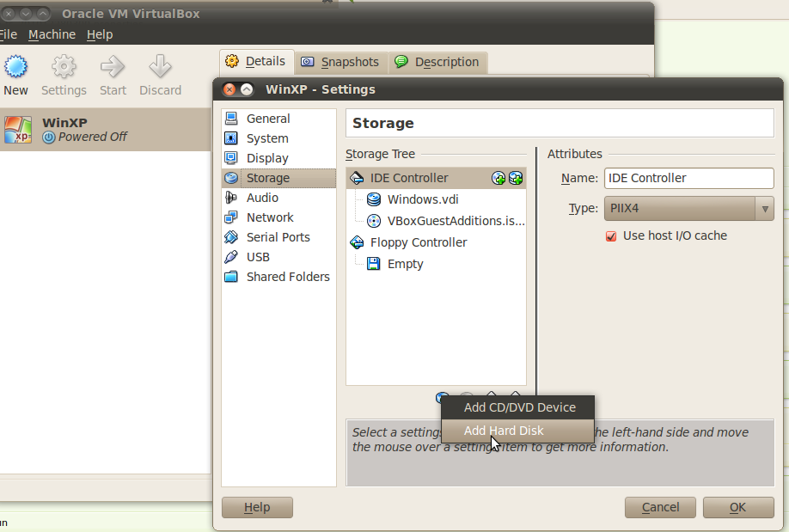Open the Machine menu in VirtualBox window
Screen dimensions: 789x532
click(x=52, y=34)
